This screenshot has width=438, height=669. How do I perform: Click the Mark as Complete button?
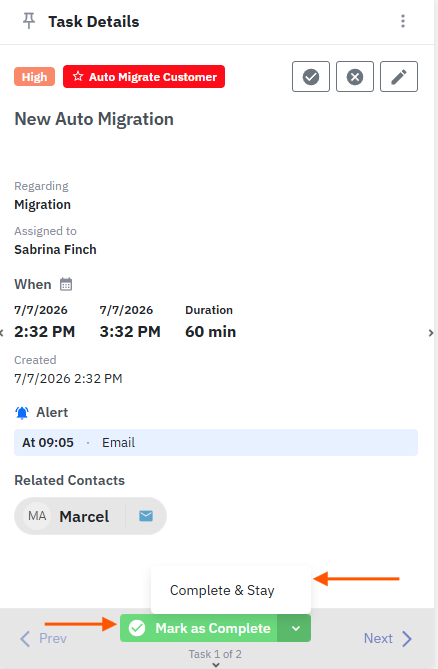199,628
